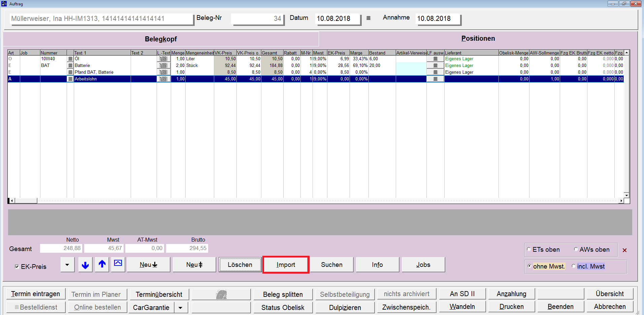Open Übersicht button
Screen dimensions: 644x315
click(610, 294)
